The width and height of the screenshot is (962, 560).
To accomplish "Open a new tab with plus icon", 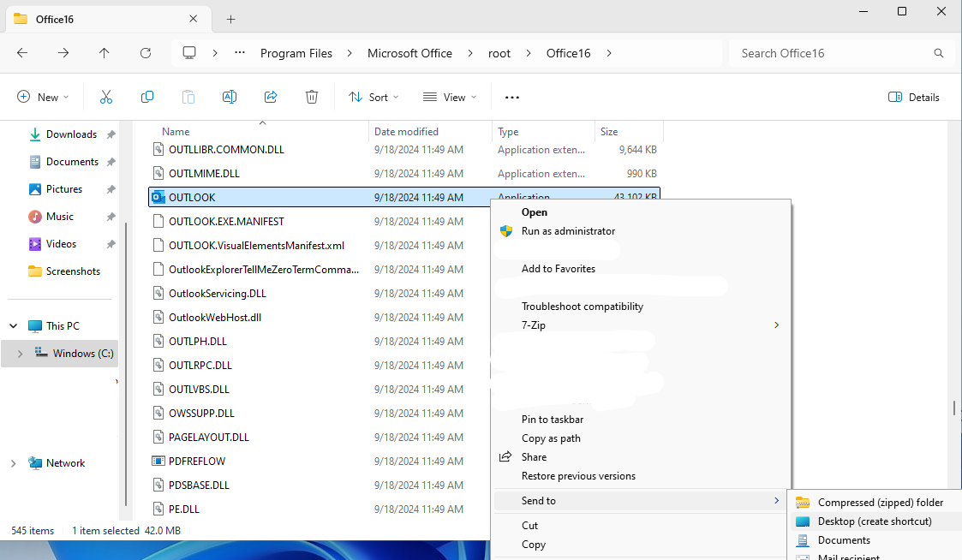I will [x=230, y=19].
